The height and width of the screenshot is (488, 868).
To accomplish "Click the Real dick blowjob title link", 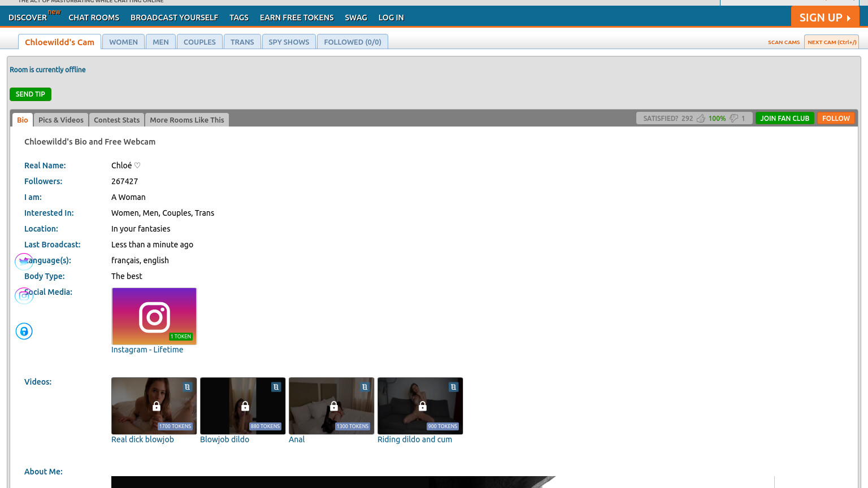I will 142,439.
